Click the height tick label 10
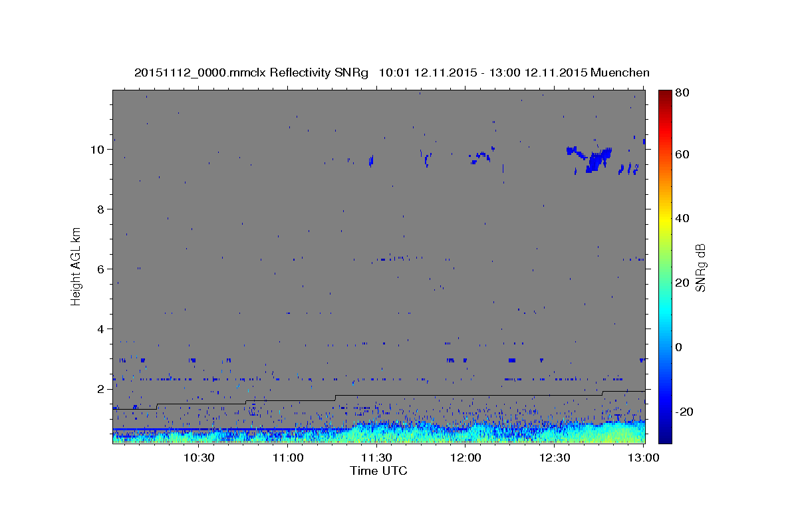798x532 pixels. click(x=99, y=149)
